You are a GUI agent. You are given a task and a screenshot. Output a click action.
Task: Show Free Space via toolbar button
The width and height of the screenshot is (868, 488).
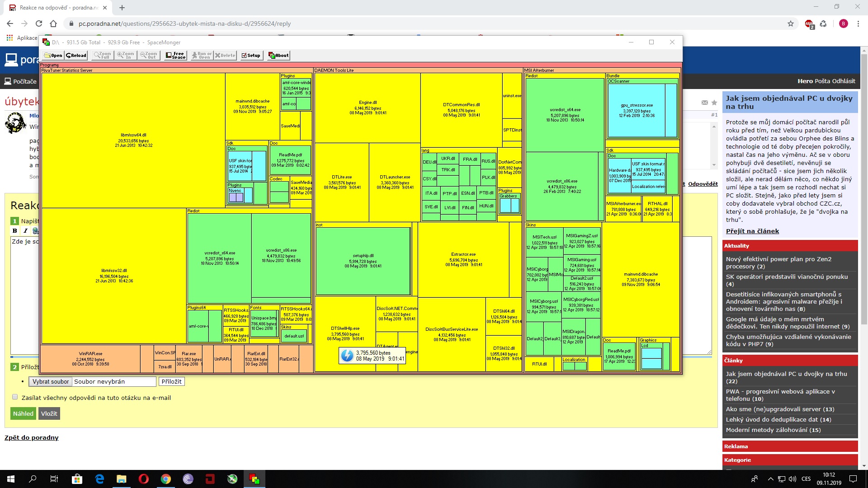point(175,55)
